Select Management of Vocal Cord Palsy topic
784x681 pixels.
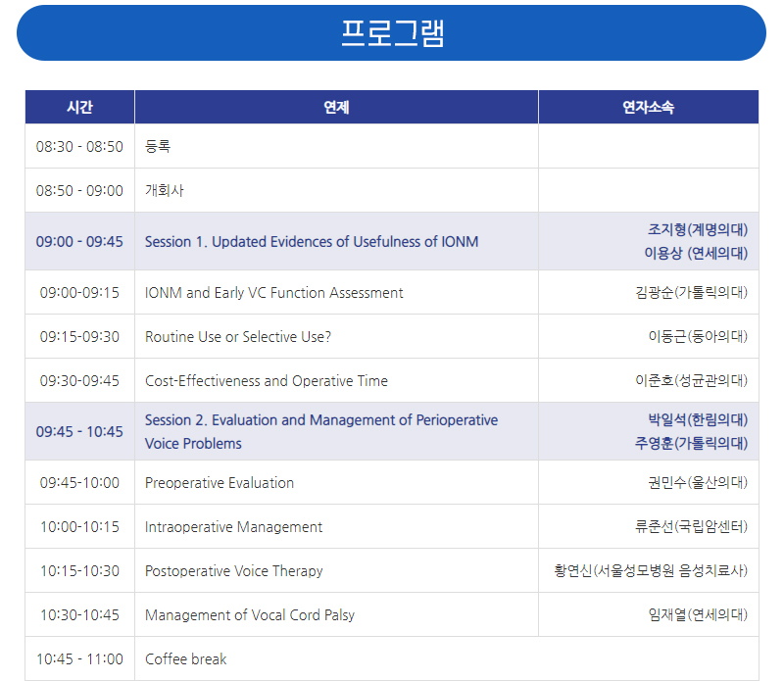[250, 614]
